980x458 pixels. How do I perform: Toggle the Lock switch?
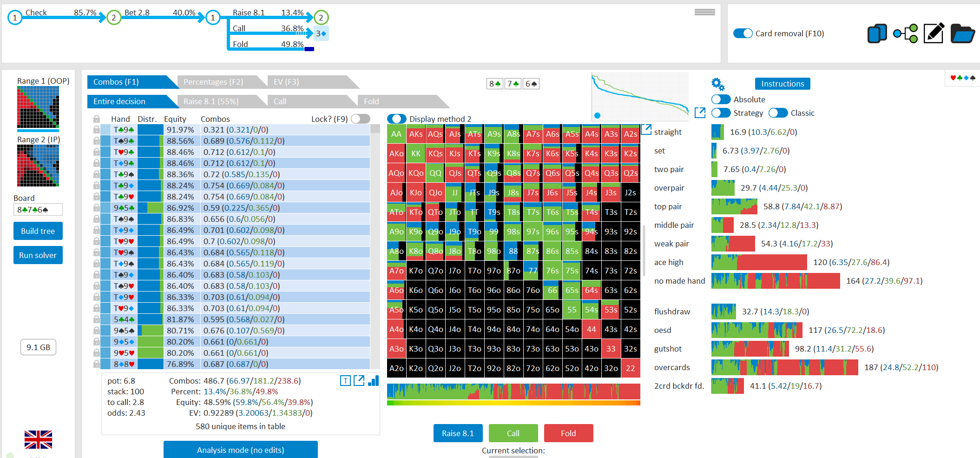(361, 119)
